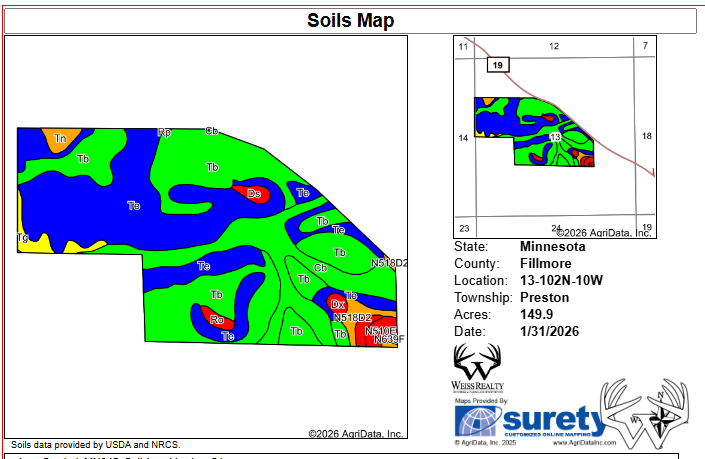This screenshot has width=705, height=459.
Task: Click section 14 label in locator map
Action: (463, 138)
